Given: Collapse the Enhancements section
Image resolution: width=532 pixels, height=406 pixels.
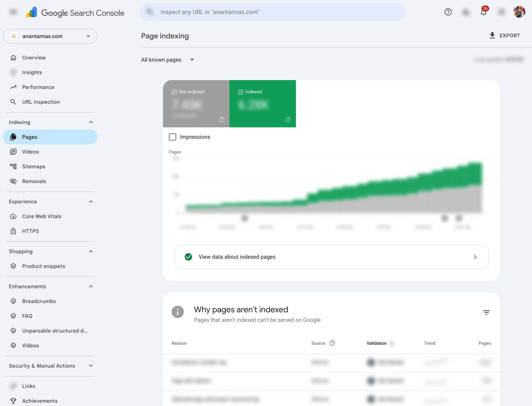Looking at the screenshot, I should 91,286.
